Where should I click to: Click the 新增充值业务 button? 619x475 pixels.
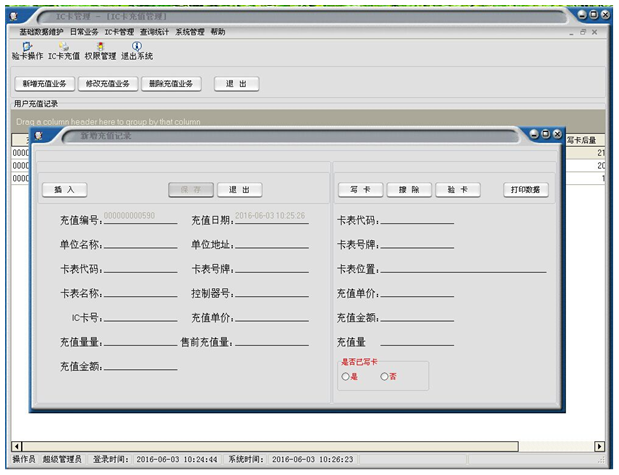point(42,84)
